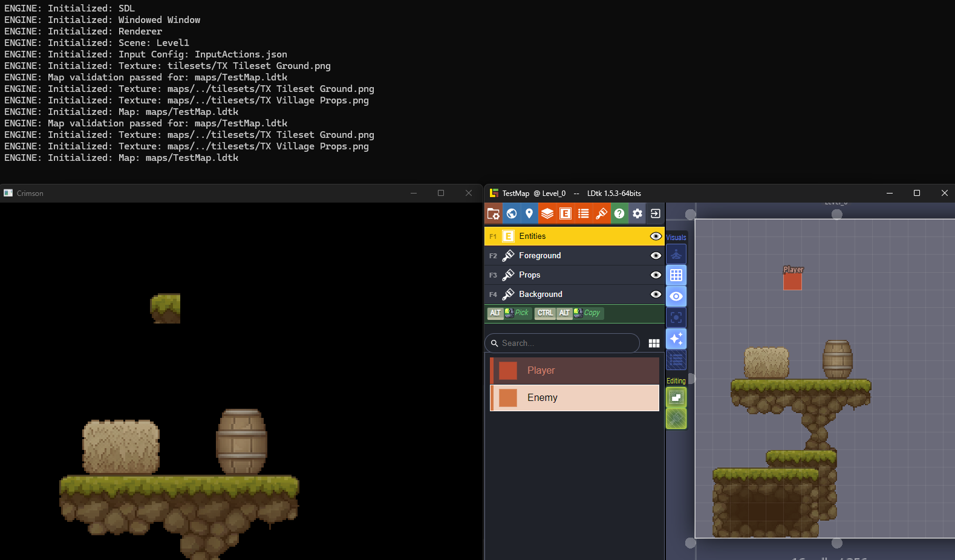Hide the Entities layer with eye icon
This screenshot has width=955, height=560.
click(x=656, y=236)
